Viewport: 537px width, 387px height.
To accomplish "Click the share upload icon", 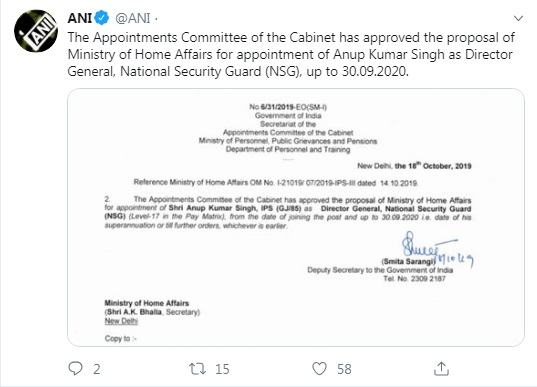I will pos(441,369).
